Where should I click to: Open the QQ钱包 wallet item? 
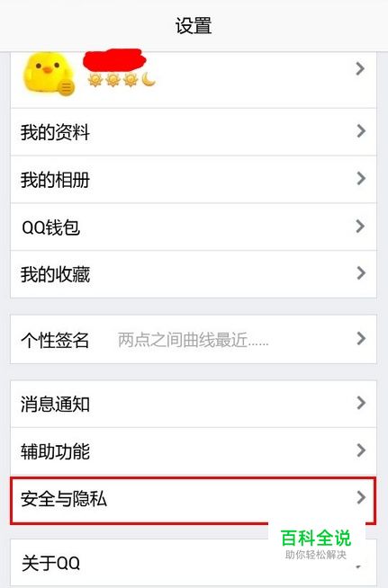194,227
